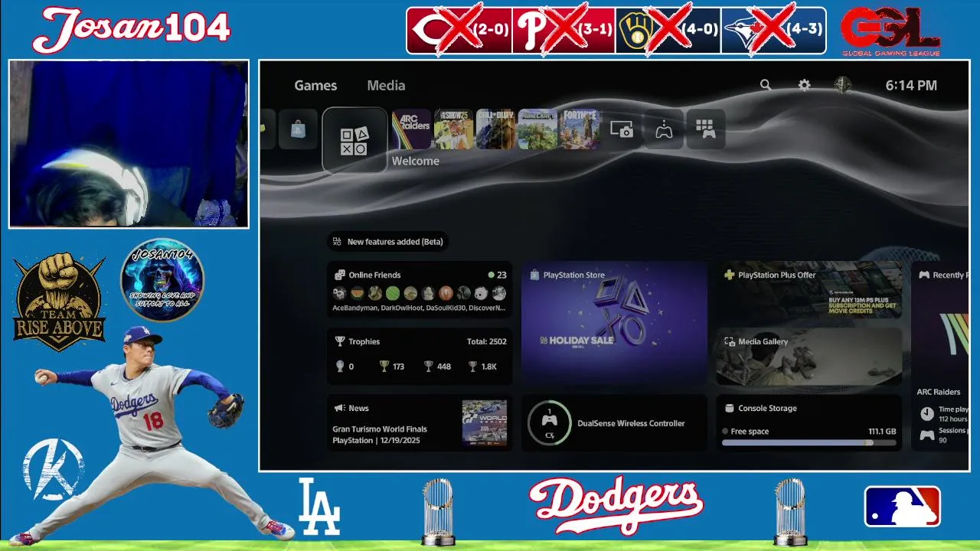Select the PlayStation Store bag tile in game row
The height and width of the screenshot is (551, 980).
[x=298, y=130]
